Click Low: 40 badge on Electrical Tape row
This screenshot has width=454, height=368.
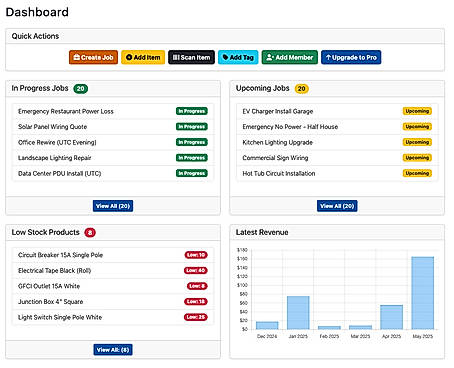tap(196, 270)
